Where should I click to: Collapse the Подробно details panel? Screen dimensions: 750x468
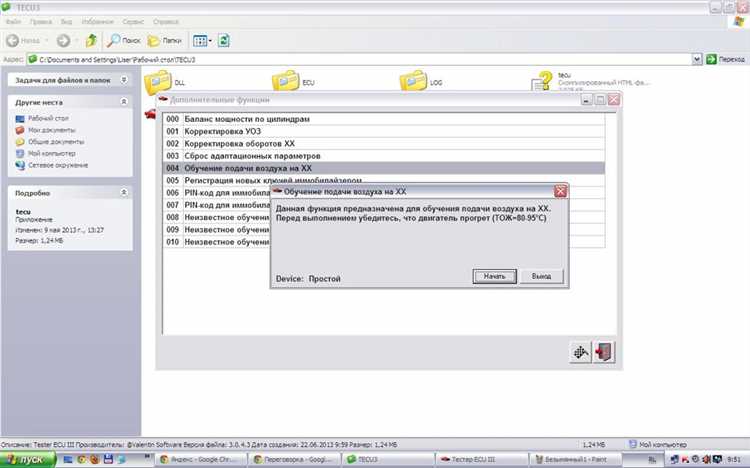click(124, 192)
